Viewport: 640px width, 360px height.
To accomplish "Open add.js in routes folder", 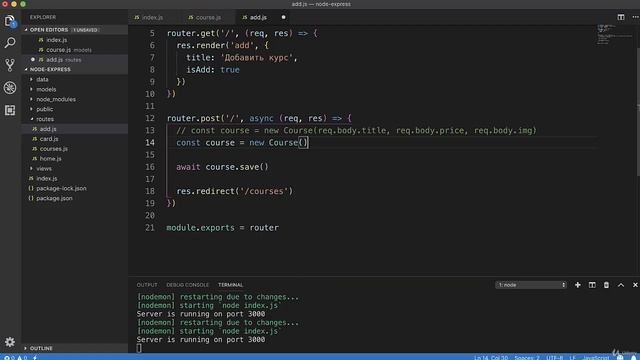I will tap(48, 129).
